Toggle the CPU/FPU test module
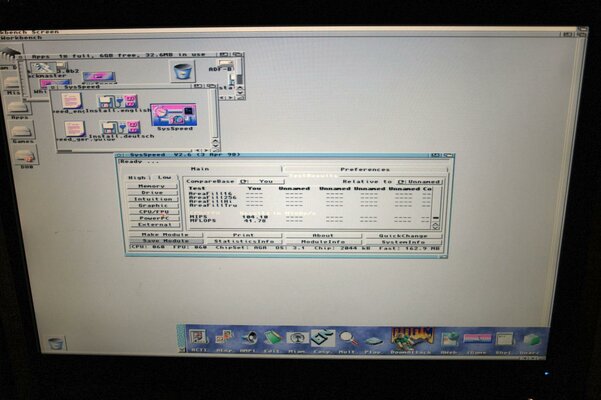 coord(152,212)
